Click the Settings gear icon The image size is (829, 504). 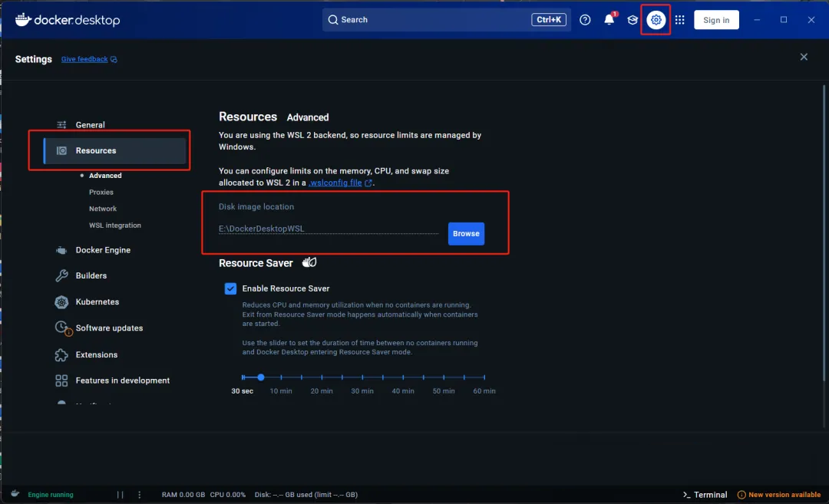pyautogui.click(x=656, y=19)
